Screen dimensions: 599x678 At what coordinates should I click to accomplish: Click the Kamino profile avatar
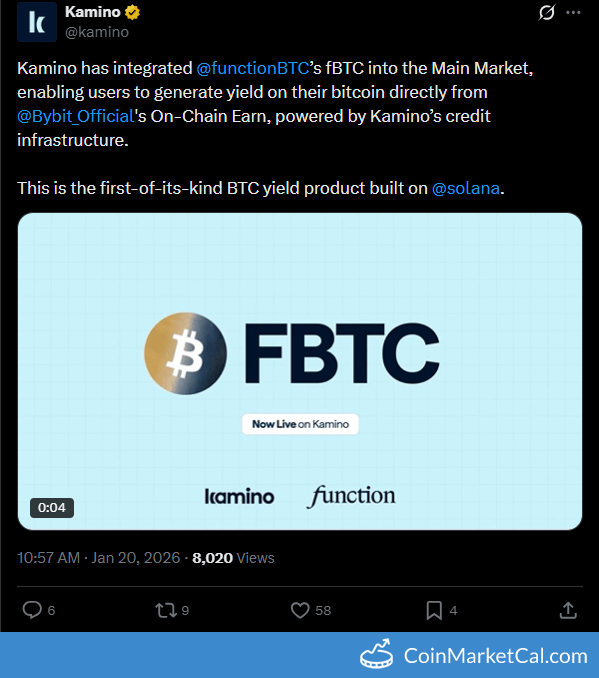click(x=37, y=22)
